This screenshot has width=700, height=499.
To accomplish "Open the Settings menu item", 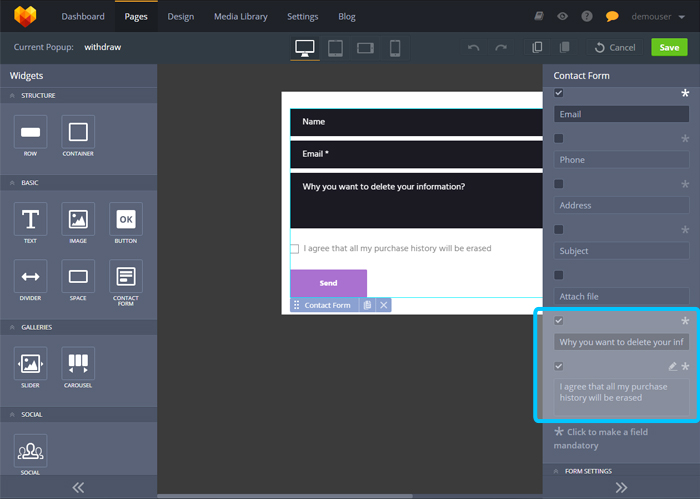I will [x=303, y=17].
